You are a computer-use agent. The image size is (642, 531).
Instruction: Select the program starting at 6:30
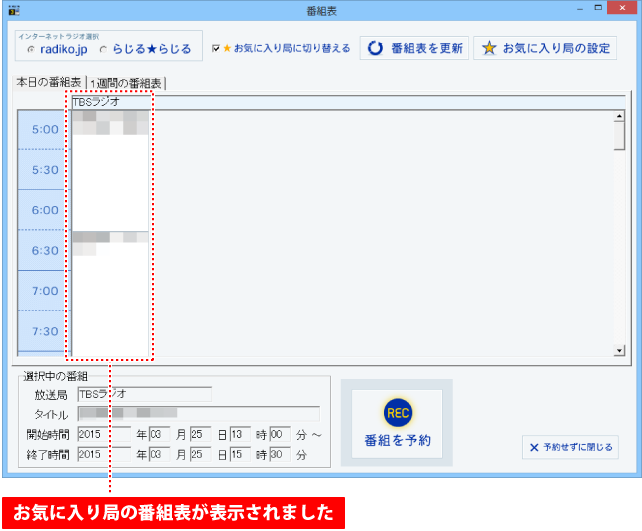pos(110,294)
